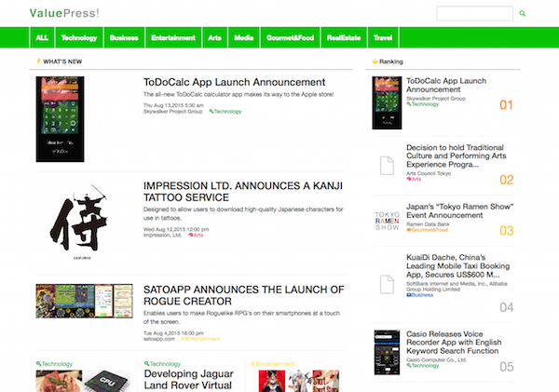Screen dimensions: 559x392
Task: Open the ALL navigation tab
Action: [x=42, y=38]
